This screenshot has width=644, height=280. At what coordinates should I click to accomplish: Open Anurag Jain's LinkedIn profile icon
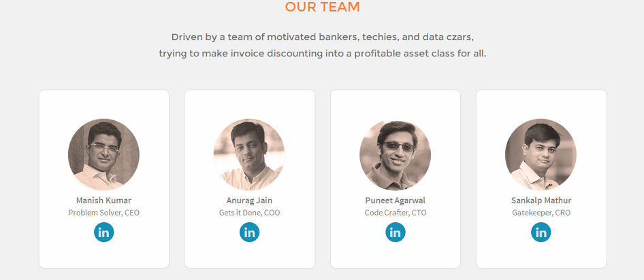tap(249, 232)
